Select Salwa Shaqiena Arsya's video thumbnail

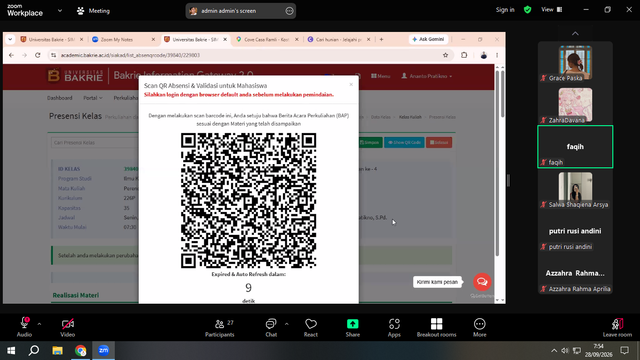point(575,189)
